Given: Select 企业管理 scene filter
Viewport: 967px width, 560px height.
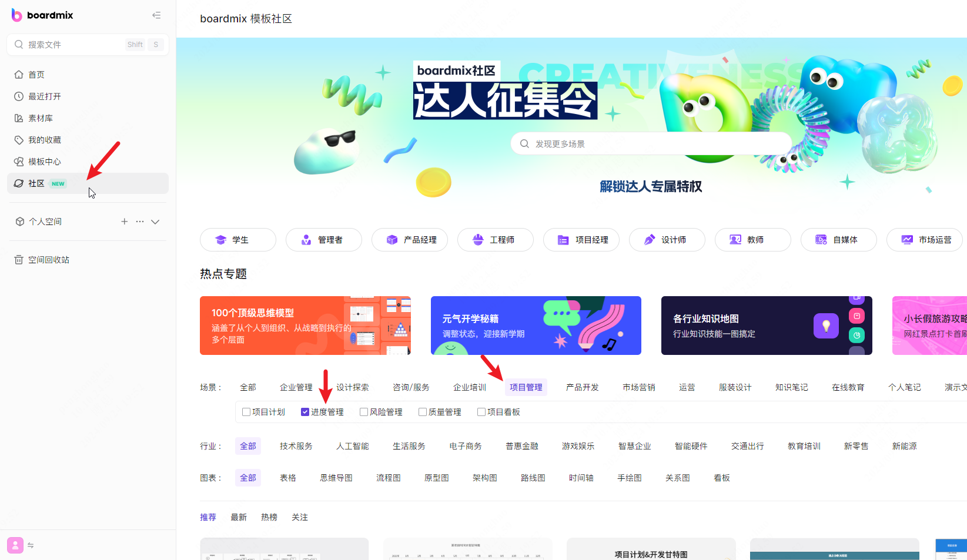Looking at the screenshot, I should point(296,387).
